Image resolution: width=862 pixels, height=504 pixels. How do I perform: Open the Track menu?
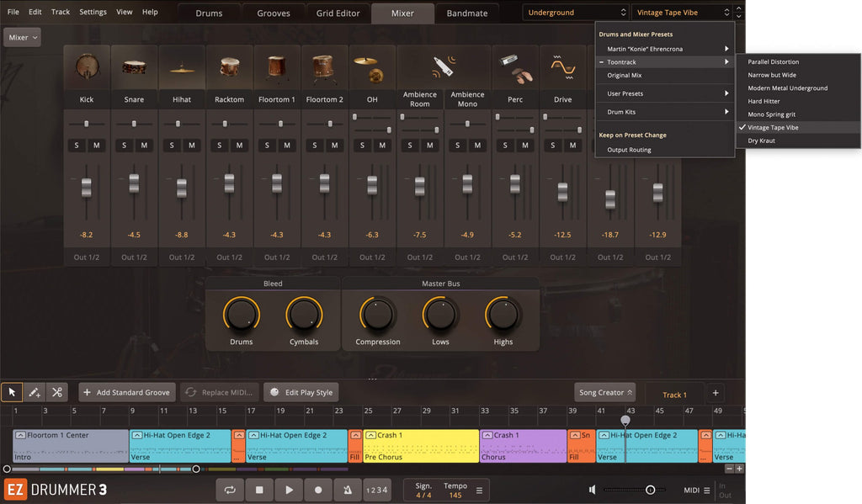click(x=61, y=12)
